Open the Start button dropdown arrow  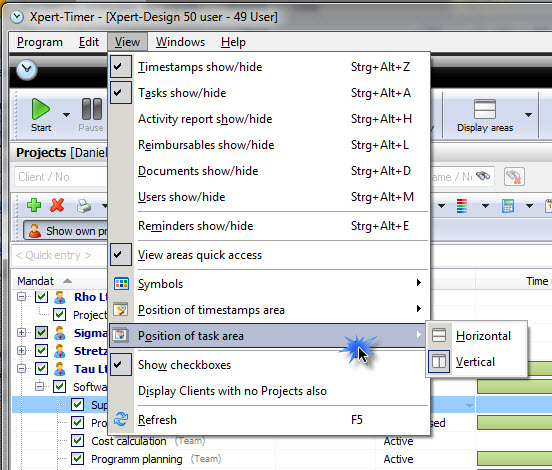66,115
